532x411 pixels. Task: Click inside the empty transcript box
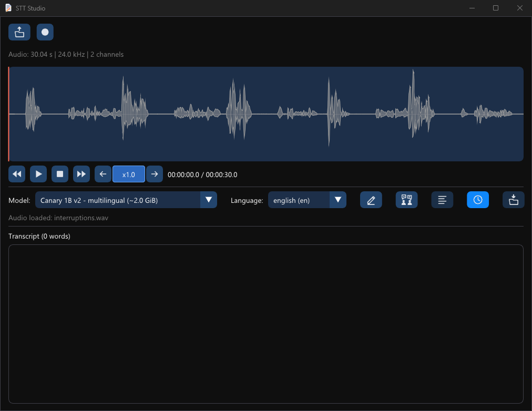pos(266,324)
